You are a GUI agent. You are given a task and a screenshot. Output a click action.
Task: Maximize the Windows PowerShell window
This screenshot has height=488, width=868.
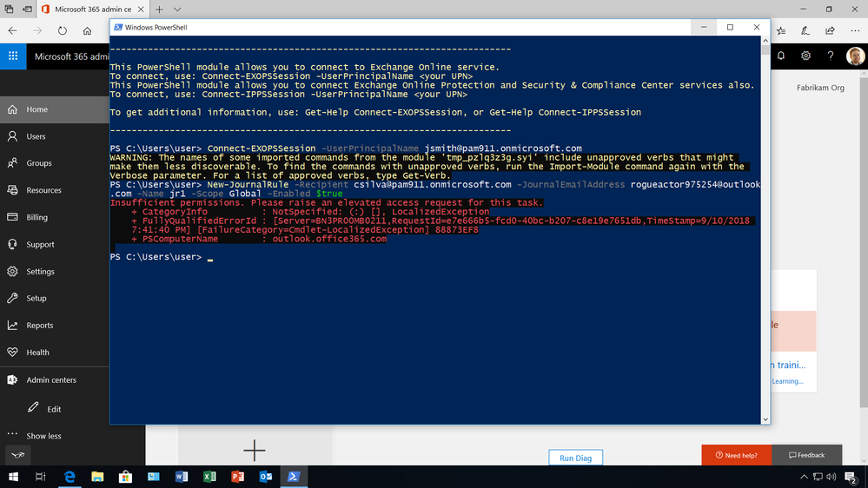(x=730, y=27)
